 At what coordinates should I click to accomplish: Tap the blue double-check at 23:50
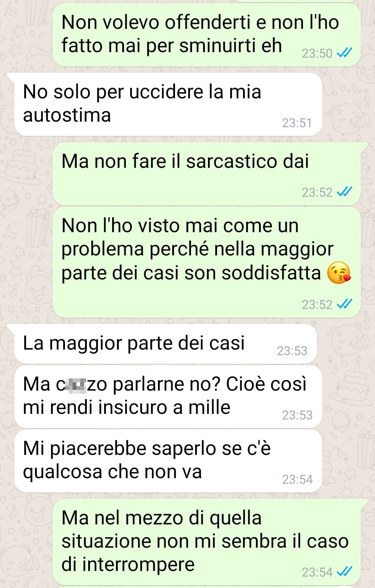(345, 53)
